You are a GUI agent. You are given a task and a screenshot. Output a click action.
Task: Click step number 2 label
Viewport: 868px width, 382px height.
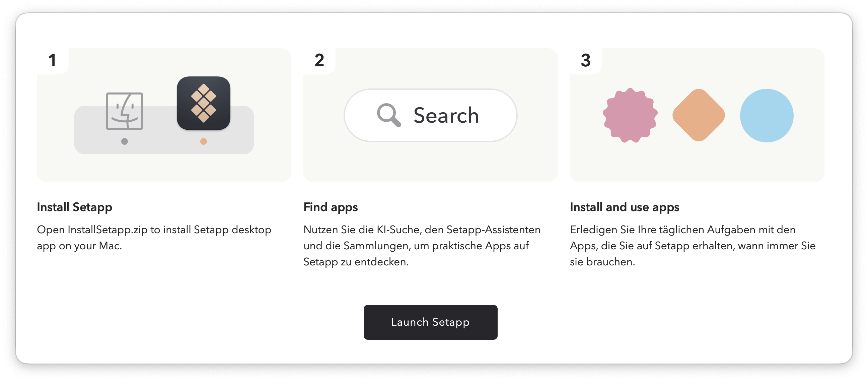pos(319,61)
